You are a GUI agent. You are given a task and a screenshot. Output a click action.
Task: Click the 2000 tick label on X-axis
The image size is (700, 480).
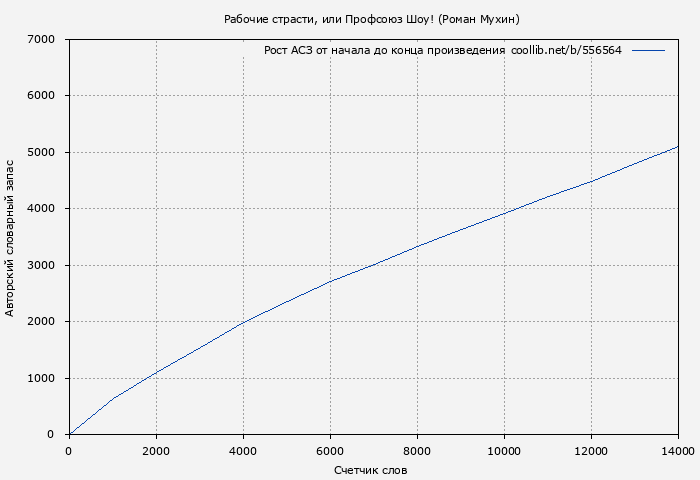[x=156, y=450]
